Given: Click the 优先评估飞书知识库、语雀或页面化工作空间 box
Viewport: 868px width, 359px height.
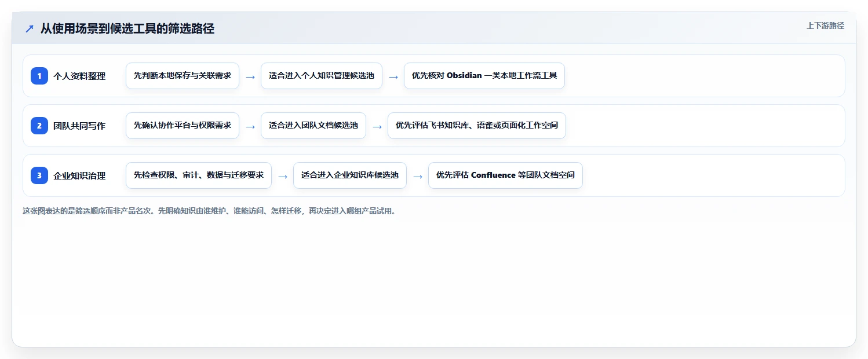Looking at the screenshot, I should coord(477,126).
